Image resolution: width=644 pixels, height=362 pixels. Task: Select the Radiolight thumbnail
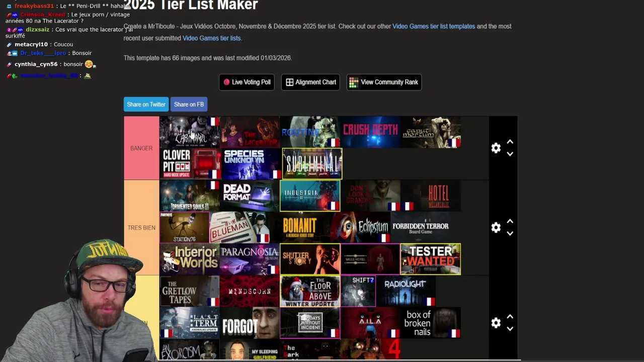(406, 291)
